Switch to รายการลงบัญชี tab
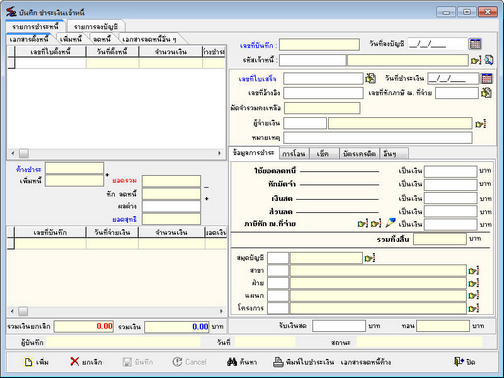Image resolution: width=504 pixels, height=378 pixels. click(x=96, y=26)
